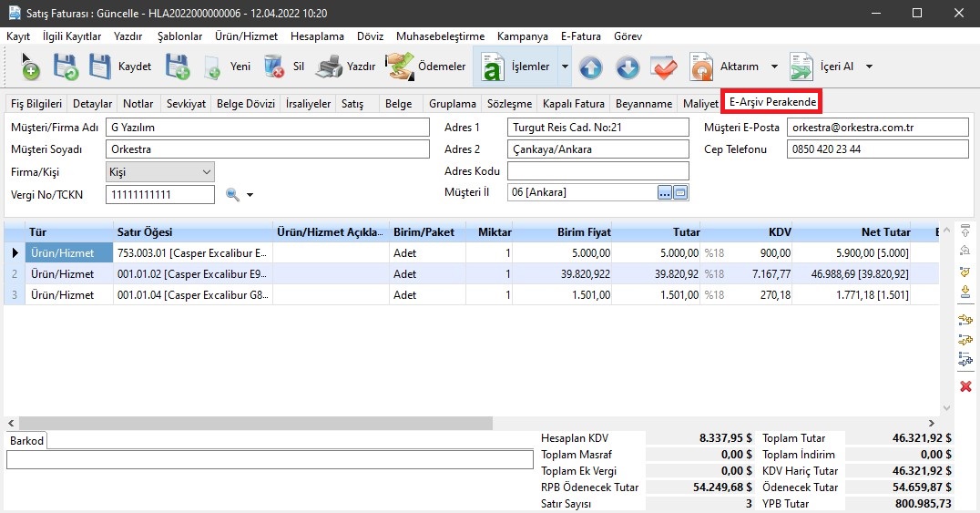Screen dimensions: 980x513
Task: Move row to top using side toolbar icon
Action: pos(965,231)
